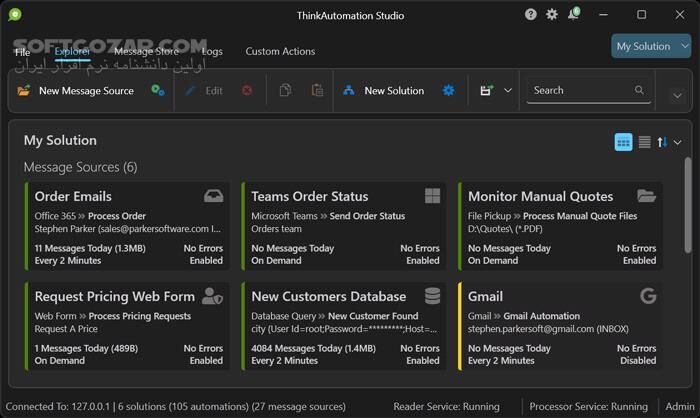Open the help question mark icon
This screenshot has width=700, height=418.
coord(530,15)
